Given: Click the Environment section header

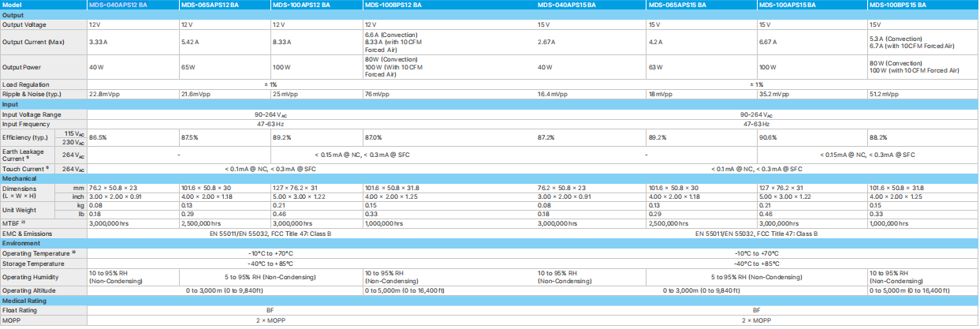Looking at the screenshot, I should [21, 244].
